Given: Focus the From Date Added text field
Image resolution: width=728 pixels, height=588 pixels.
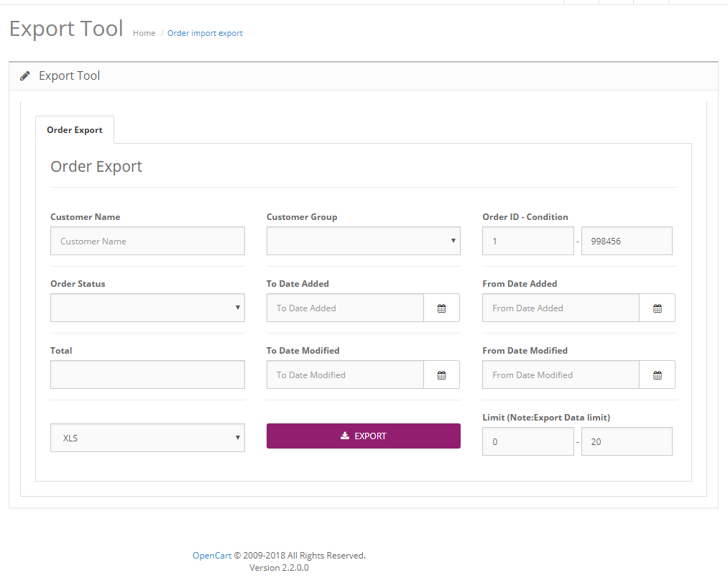Looking at the screenshot, I should tap(561, 308).
